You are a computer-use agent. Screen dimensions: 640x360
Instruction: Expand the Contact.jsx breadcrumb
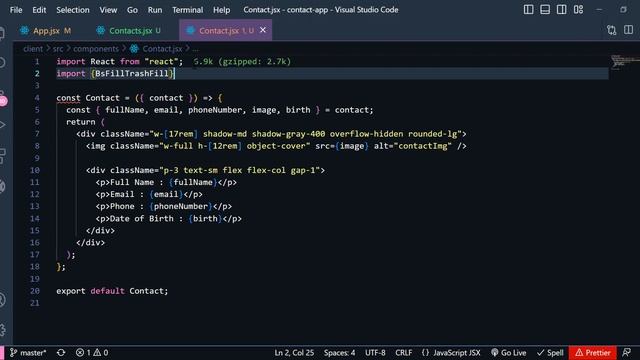tap(162, 49)
